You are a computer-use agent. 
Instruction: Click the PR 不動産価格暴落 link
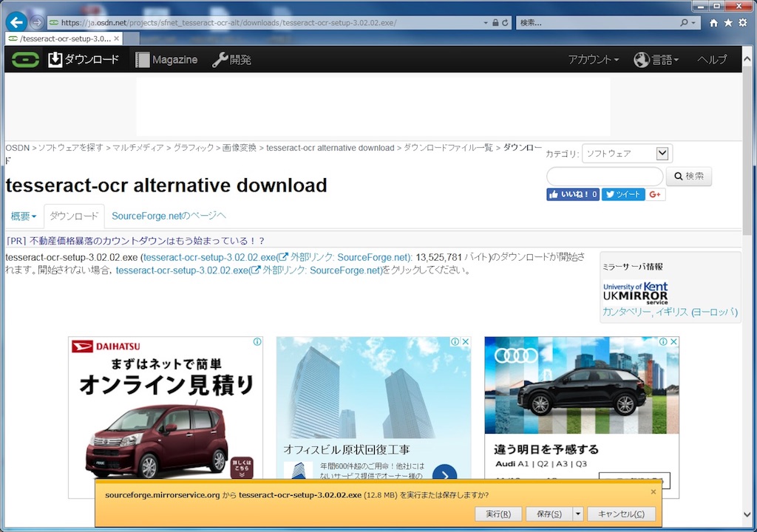136,240
